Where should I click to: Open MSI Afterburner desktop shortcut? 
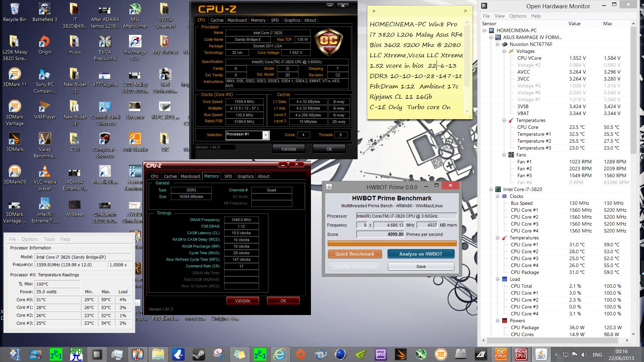[x=135, y=16]
